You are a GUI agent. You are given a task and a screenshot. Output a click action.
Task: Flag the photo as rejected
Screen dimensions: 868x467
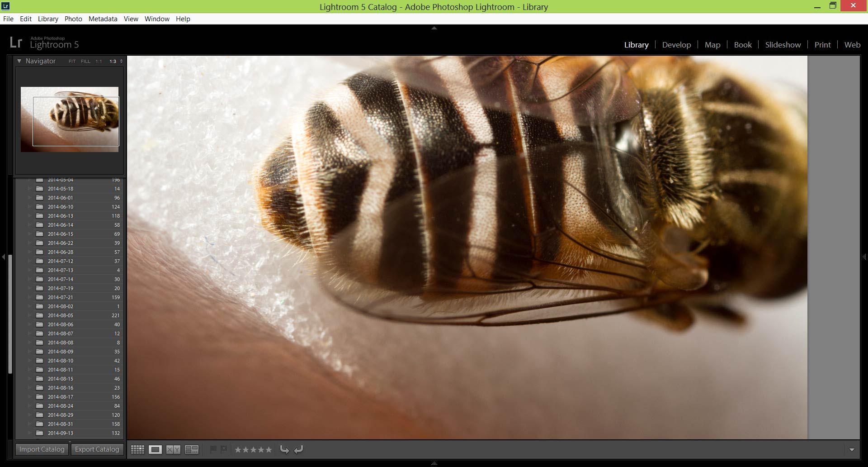point(224,449)
